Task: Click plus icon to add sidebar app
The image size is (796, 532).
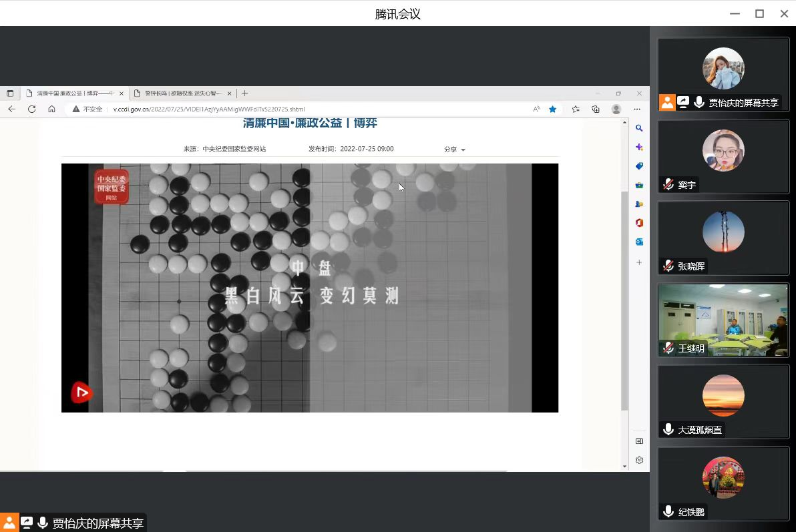Action: click(639, 262)
